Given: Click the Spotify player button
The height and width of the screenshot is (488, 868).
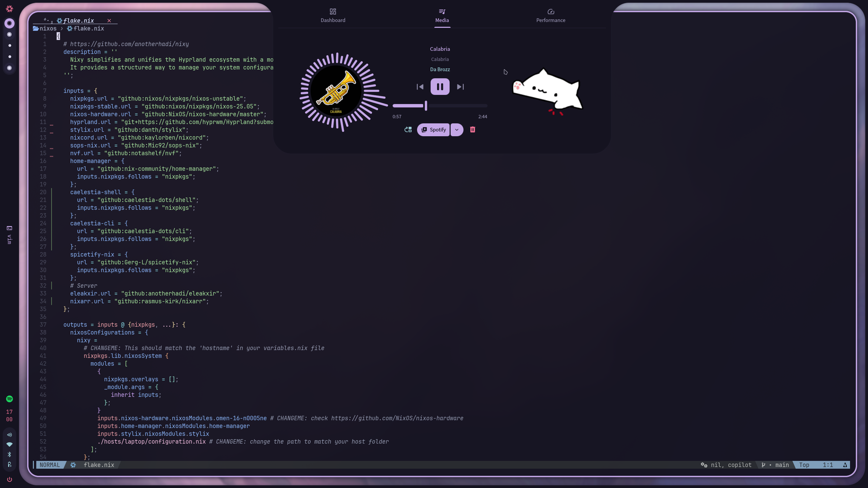Looking at the screenshot, I should point(433,129).
